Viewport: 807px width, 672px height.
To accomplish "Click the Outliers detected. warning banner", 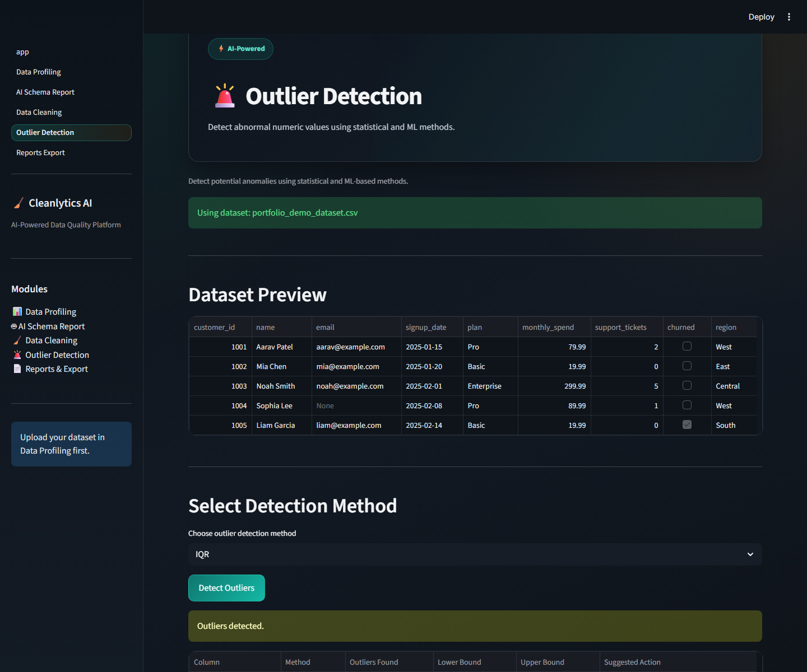I will 475,626.
